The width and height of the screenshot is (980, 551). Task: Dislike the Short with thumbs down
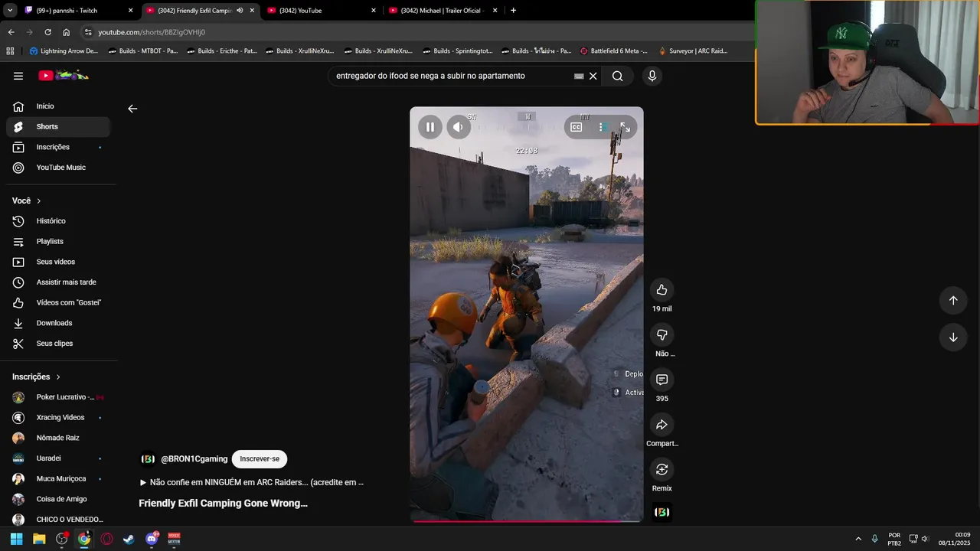(662, 334)
